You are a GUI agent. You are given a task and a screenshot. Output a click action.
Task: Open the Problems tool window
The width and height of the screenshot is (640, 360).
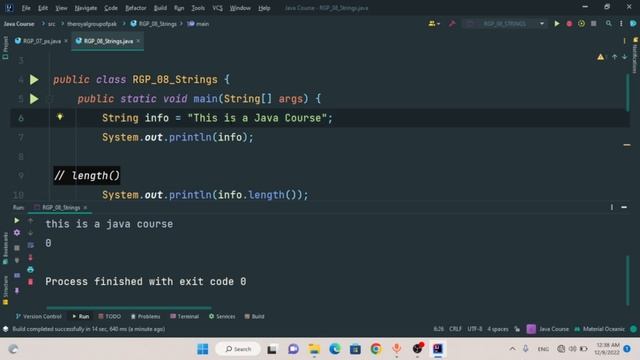(x=145, y=316)
